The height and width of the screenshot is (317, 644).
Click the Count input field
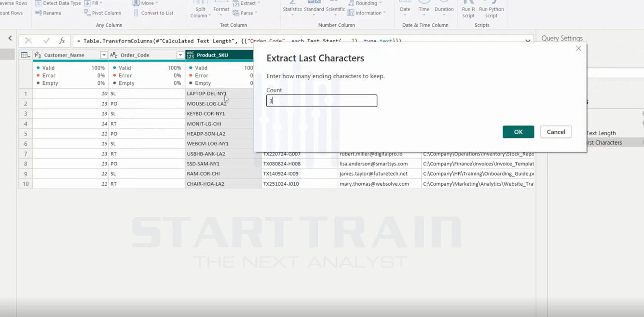pyautogui.click(x=322, y=100)
